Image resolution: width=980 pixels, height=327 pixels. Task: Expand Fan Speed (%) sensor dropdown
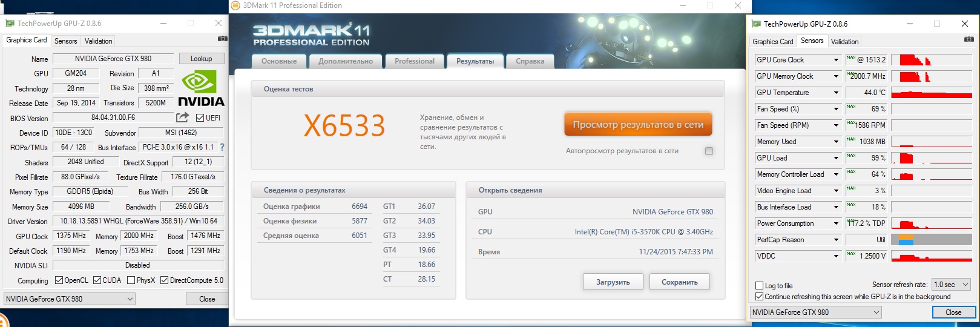[x=836, y=109]
